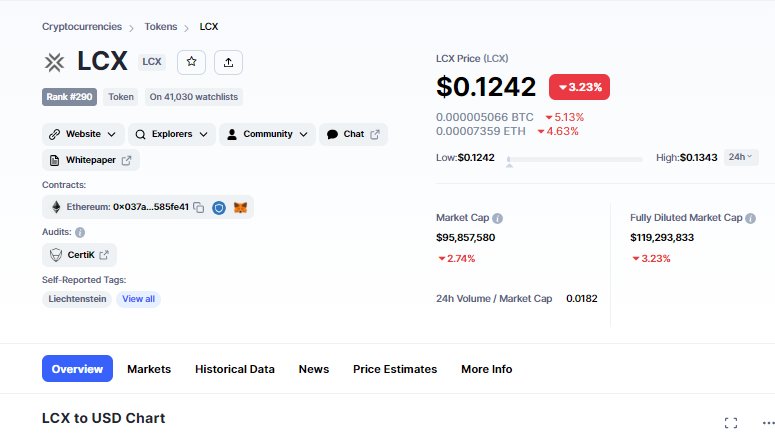Go to Cryptocurrencies breadcrumb
Image resolution: width=775 pixels, height=436 pixels.
(x=82, y=27)
